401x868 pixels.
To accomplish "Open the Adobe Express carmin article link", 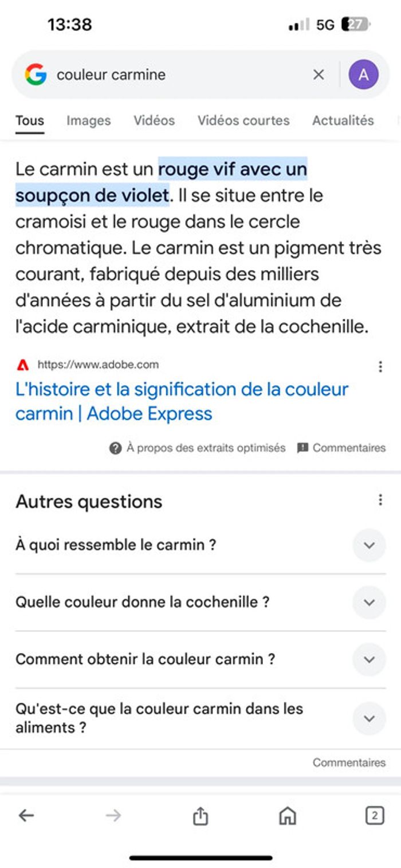I will [x=182, y=401].
